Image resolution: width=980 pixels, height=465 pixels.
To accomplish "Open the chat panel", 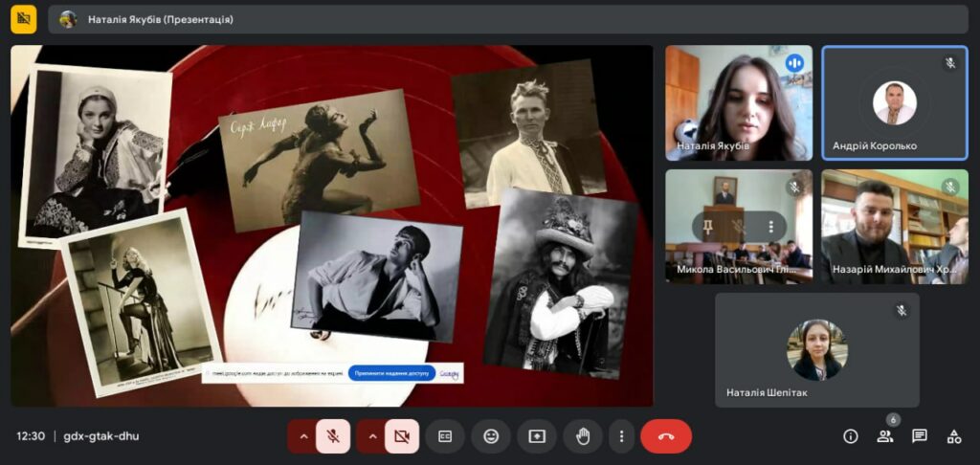I will coord(920,436).
